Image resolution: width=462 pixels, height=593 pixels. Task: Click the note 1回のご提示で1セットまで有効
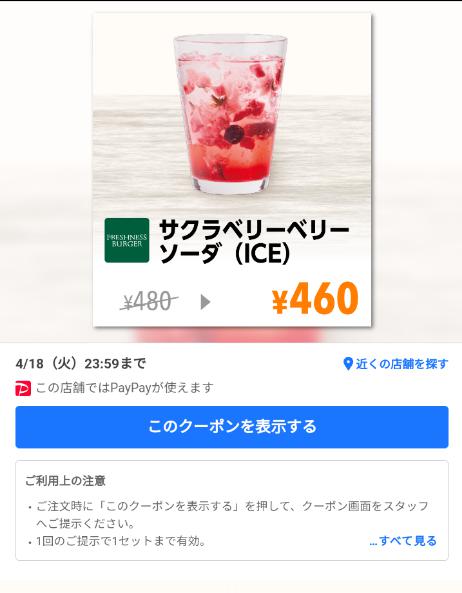pos(118,541)
